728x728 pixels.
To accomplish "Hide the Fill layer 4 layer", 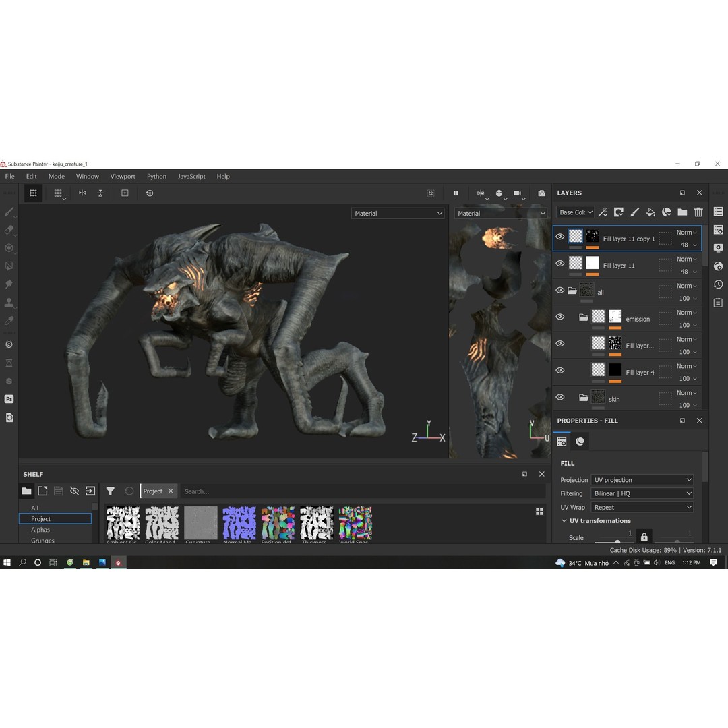I will tap(560, 371).
